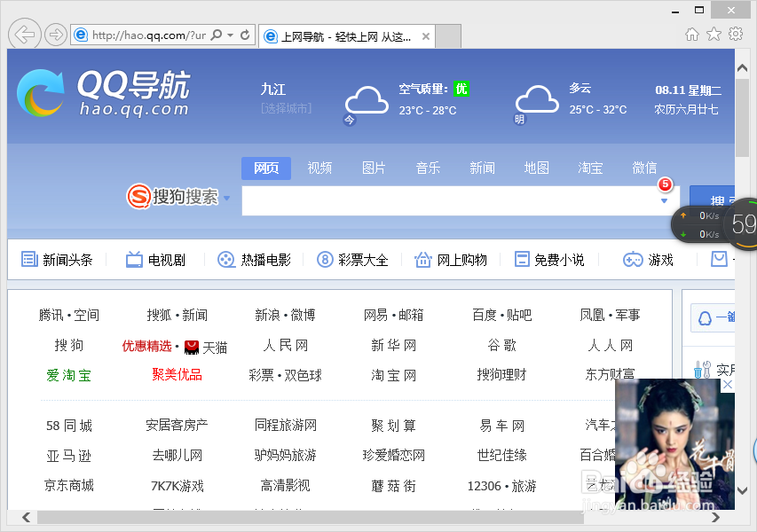Click the 花千骨 ad thumbnail
757x532 pixels.
(x=675, y=443)
